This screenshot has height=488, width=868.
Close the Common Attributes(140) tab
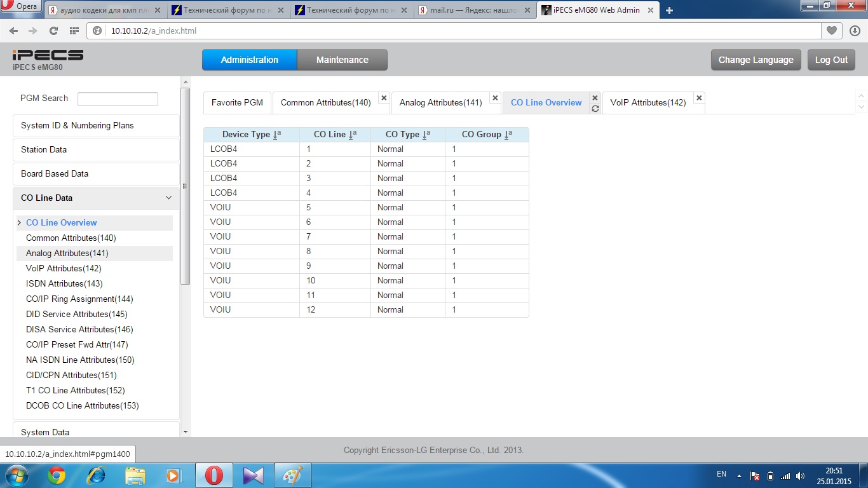[383, 98]
